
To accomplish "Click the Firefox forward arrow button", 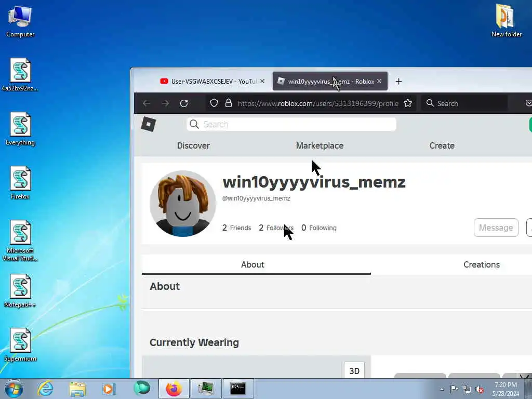I will point(165,103).
